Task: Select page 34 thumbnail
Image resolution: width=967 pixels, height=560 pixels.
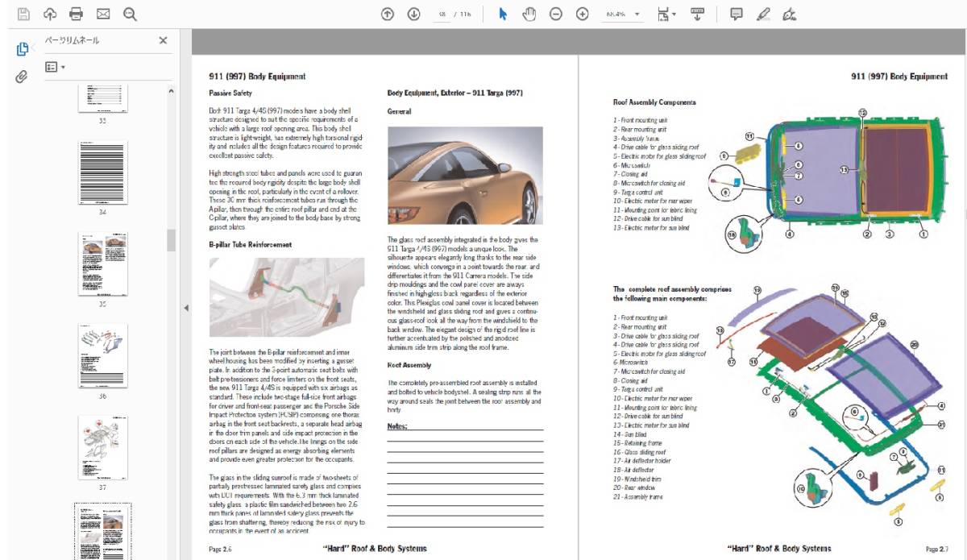Action: click(102, 173)
